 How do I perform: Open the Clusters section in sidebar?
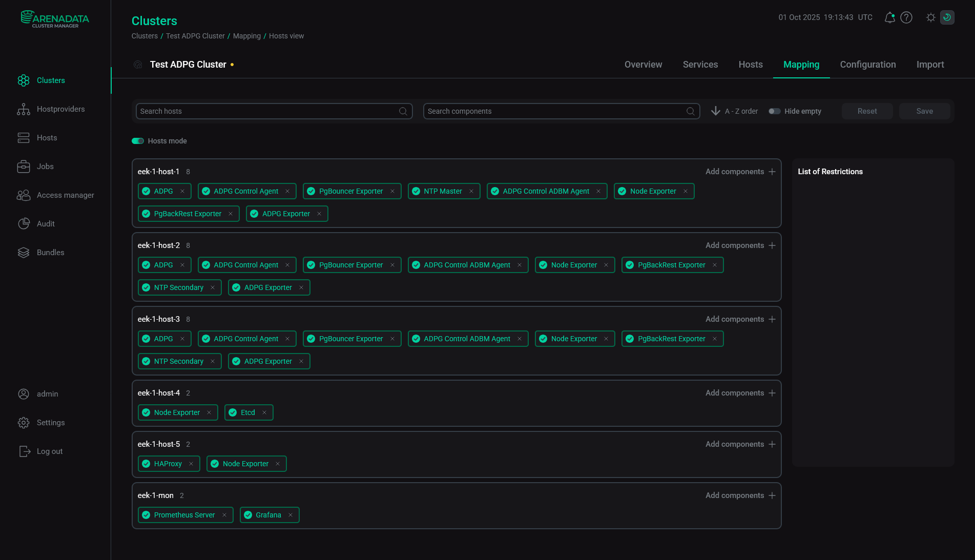[x=51, y=80]
